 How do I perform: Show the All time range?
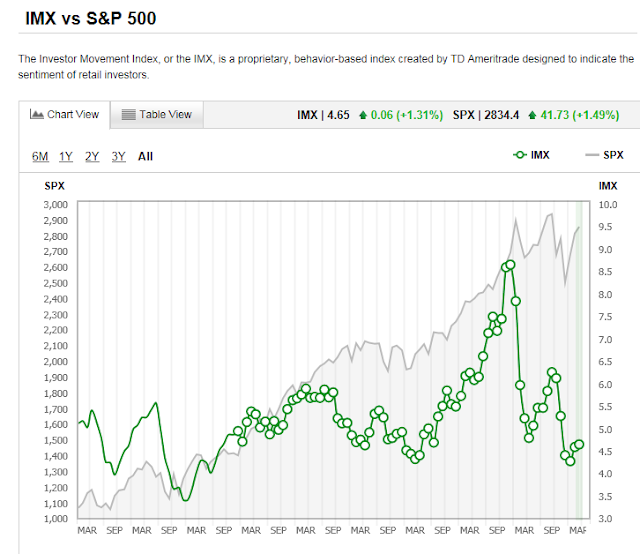point(146,156)
